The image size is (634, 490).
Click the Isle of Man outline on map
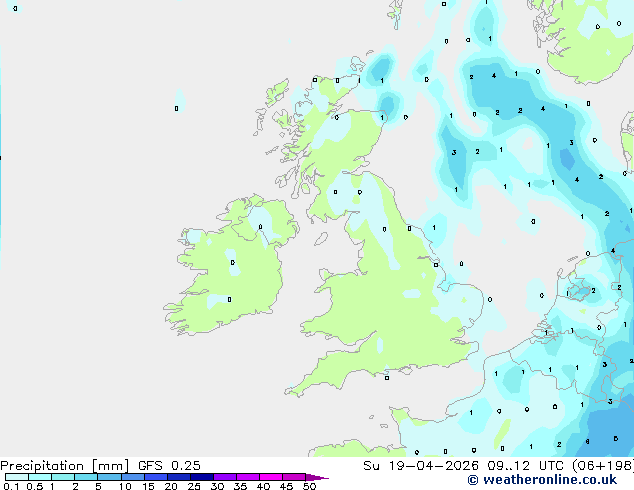coord(321,239)
